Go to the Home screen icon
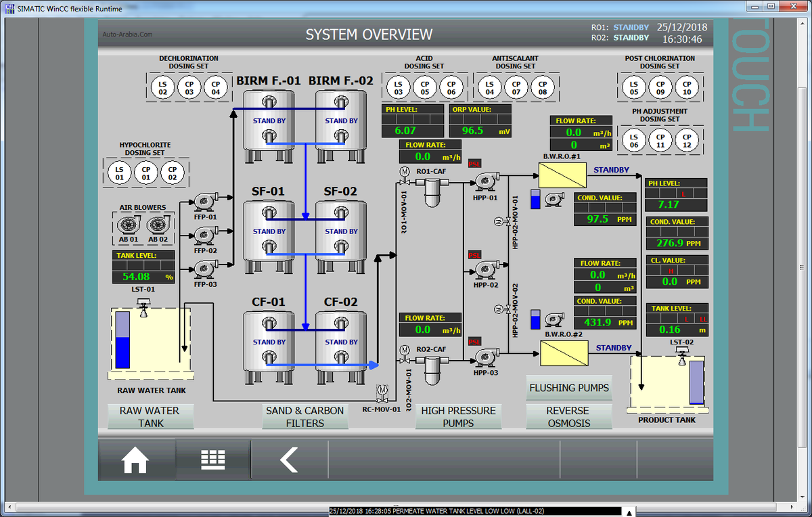Viewport: 812px width, 517px height. [135, 461]
